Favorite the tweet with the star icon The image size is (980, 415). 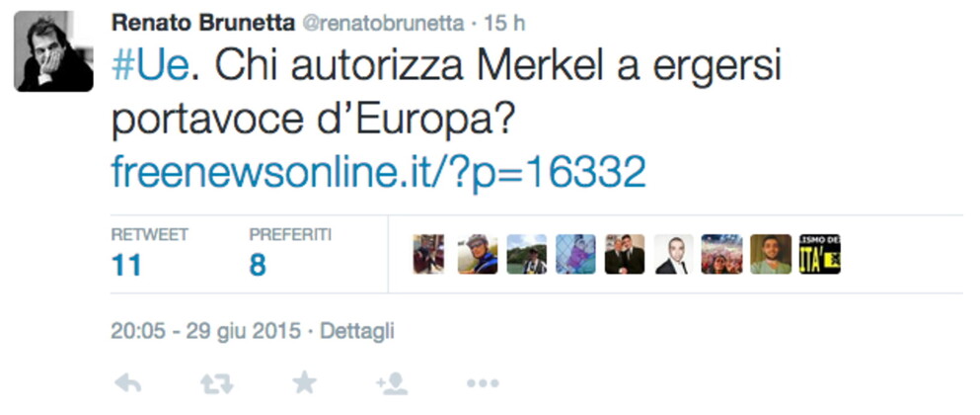(305, 383)
